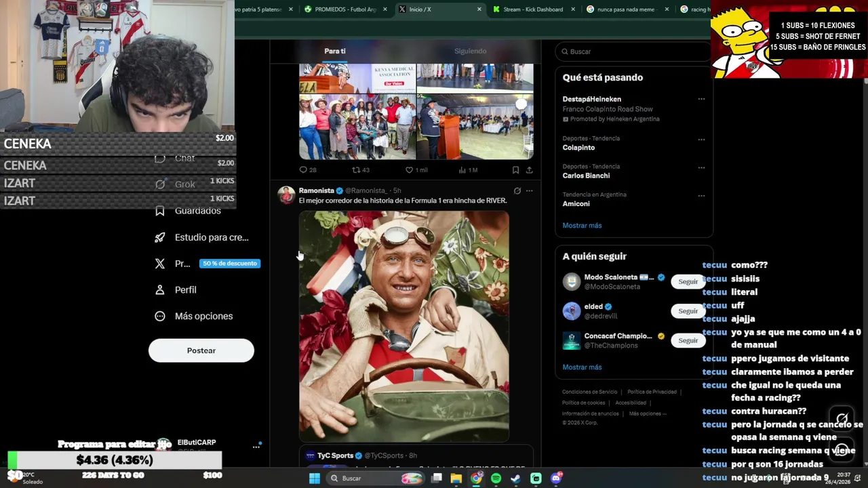Viewport: 868px width, 488px height.
Task: Open Colapinto trending topic
Action: [x=578, y=148]
